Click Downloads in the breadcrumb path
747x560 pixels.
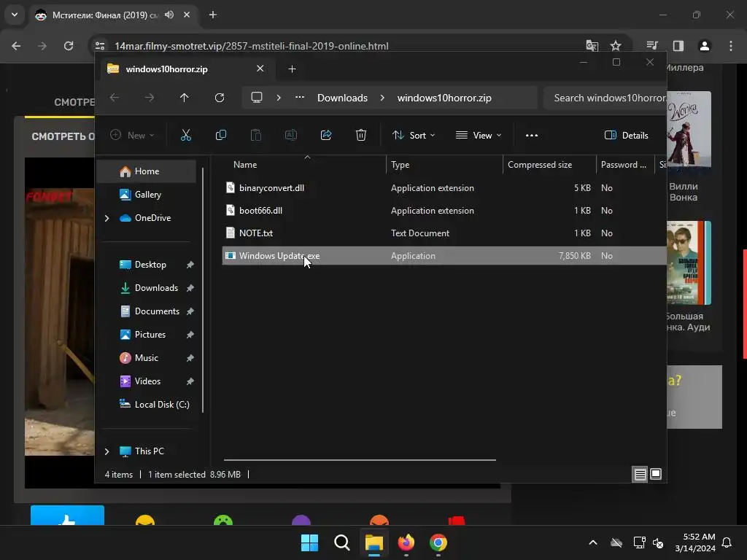pyautogui.click(x=343, y=98)
